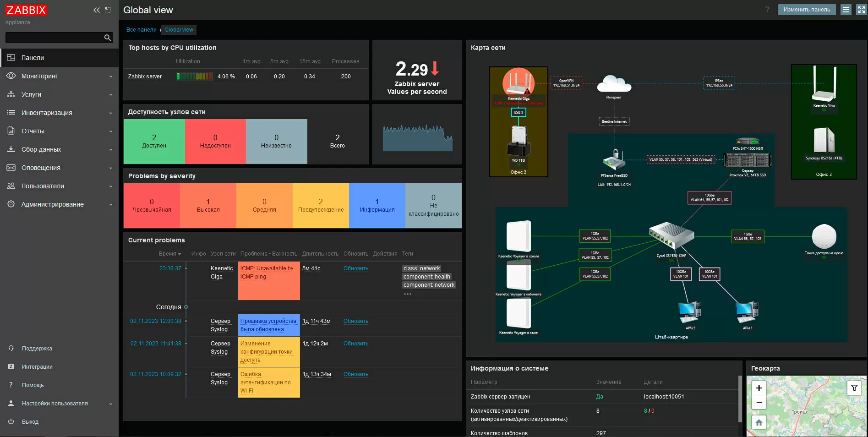Click the Администрирование gear icon

tap(11, 204)
